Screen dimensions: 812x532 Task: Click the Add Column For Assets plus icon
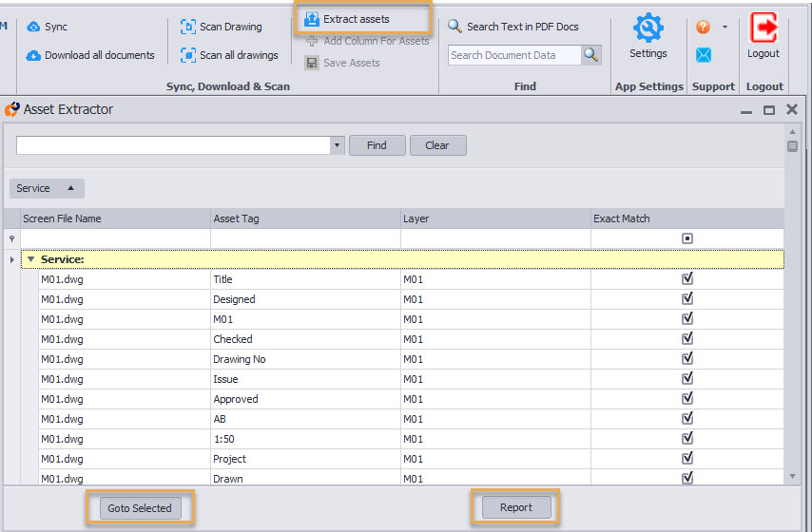312,41
